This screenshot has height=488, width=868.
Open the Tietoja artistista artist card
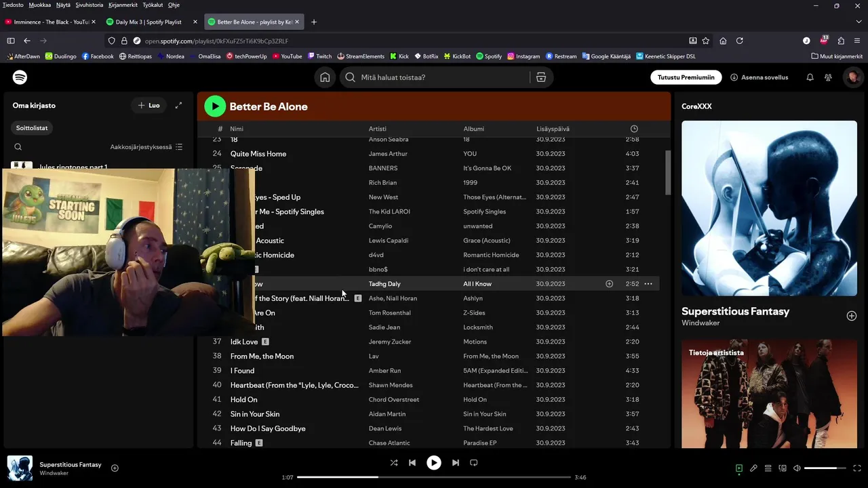[769, 393]
